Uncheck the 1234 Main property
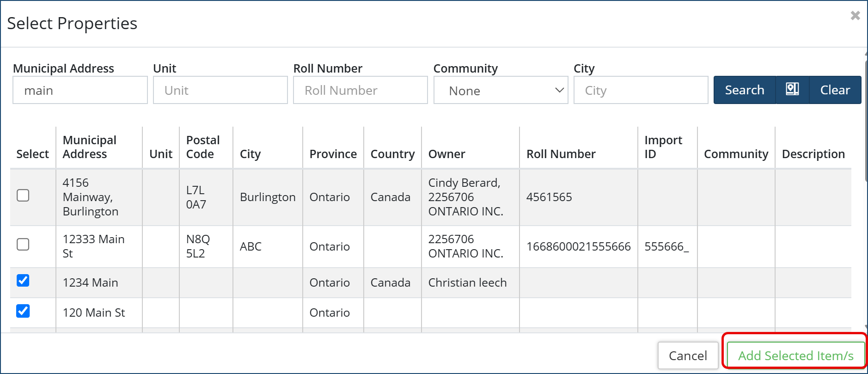Image resolution: width=868 pixels, height=374 pixels. [x=23, y=281]
